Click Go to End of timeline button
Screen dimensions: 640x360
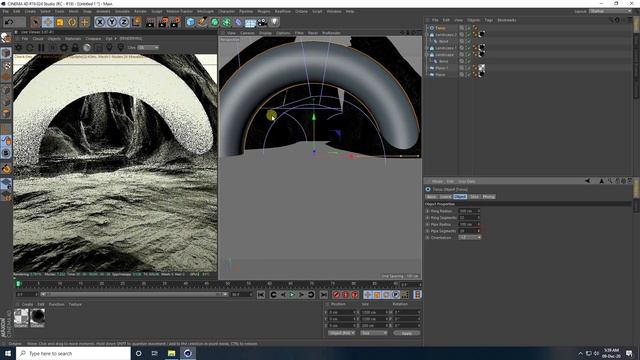323,295
